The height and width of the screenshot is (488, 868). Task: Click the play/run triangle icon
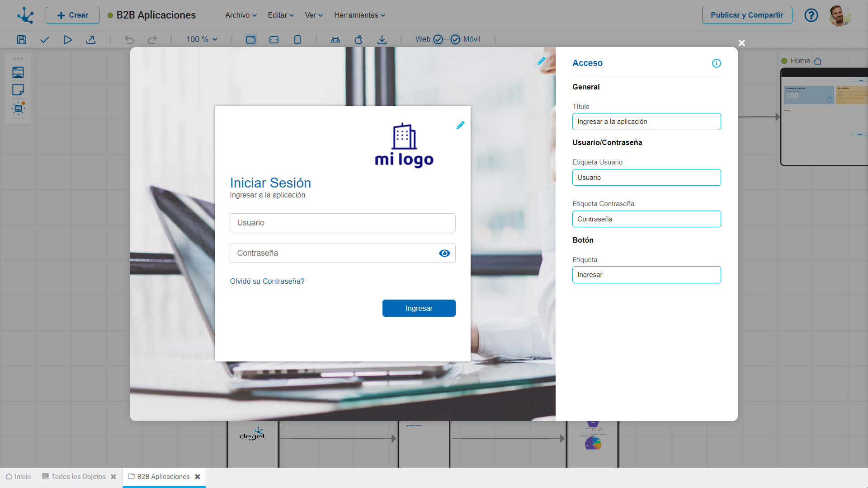[x=67, y=40]
